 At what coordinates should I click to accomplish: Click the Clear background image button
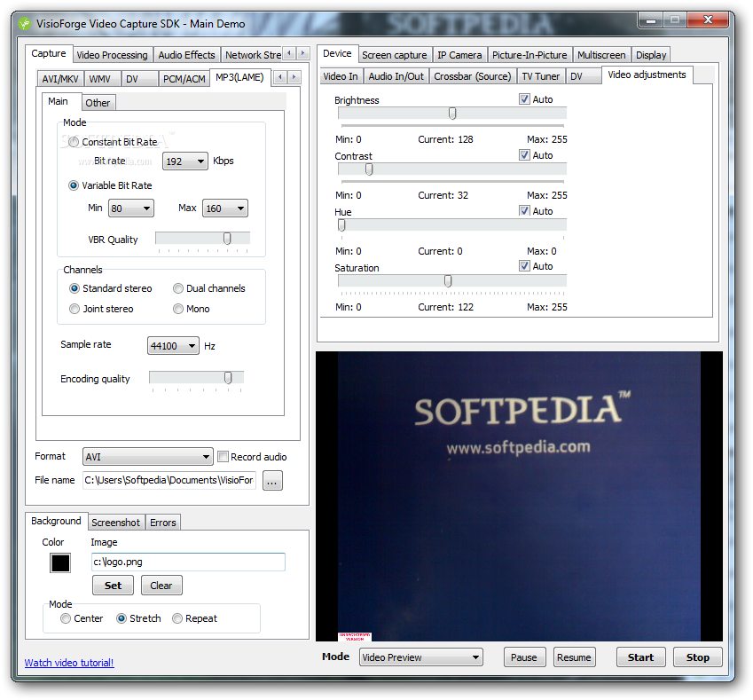(161, 586)
